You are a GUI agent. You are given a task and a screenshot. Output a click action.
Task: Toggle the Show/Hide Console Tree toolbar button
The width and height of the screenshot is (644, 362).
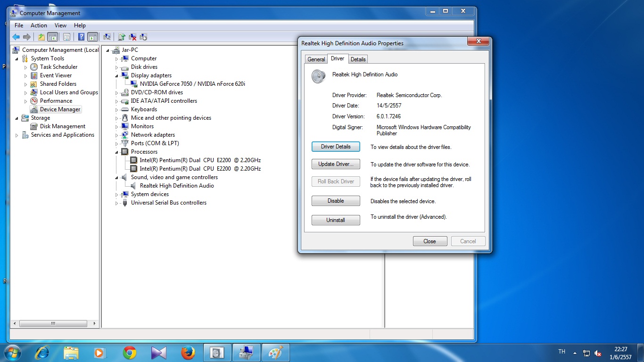52,37
